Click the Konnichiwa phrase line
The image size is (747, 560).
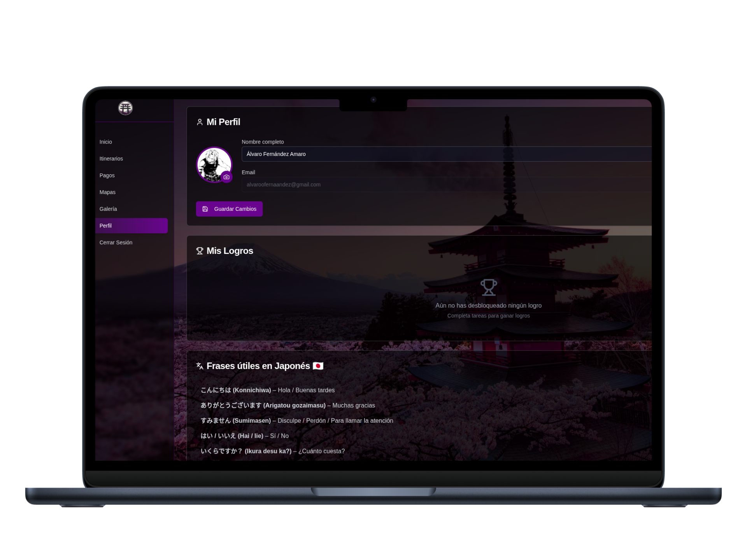(268, 390)
